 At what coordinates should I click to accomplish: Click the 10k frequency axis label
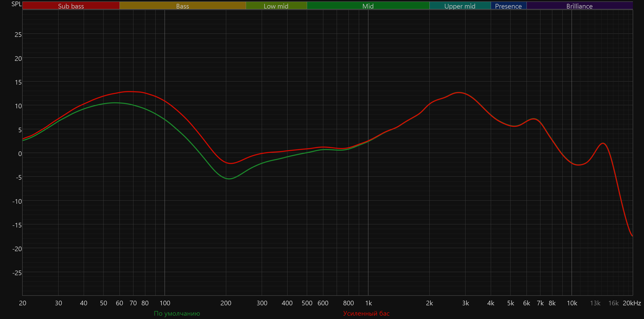(x=572, y=303)
